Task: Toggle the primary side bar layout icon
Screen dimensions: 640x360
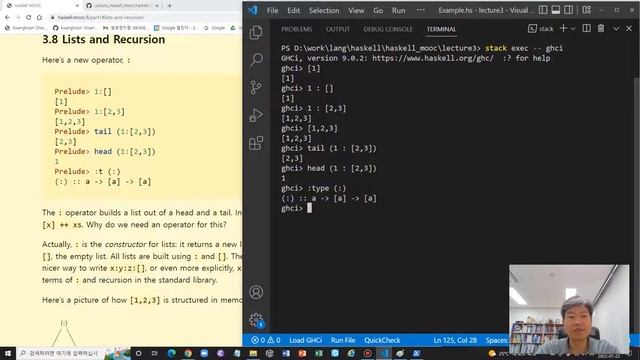Action: coord(543,10)
